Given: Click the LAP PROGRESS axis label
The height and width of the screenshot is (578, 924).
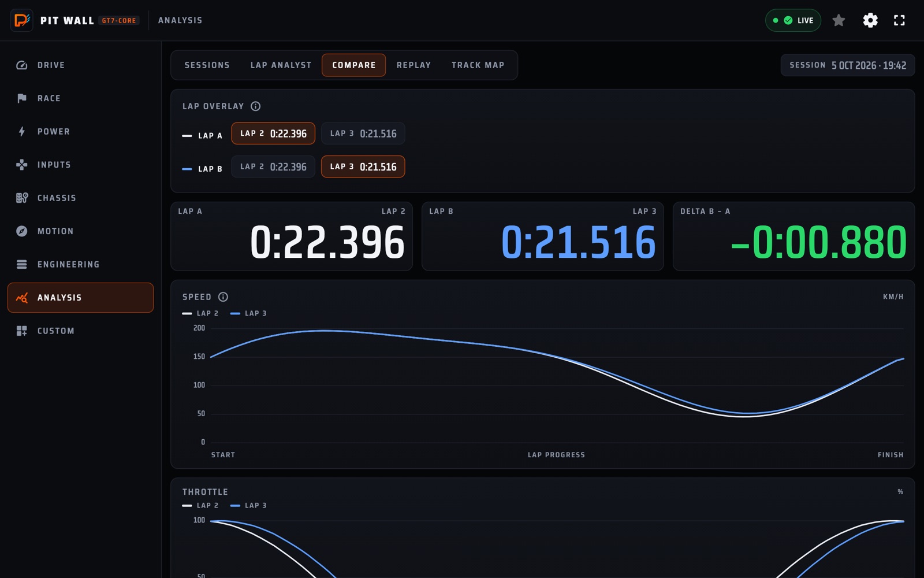Looking at the screenshot, I should (x=556, y=455).
